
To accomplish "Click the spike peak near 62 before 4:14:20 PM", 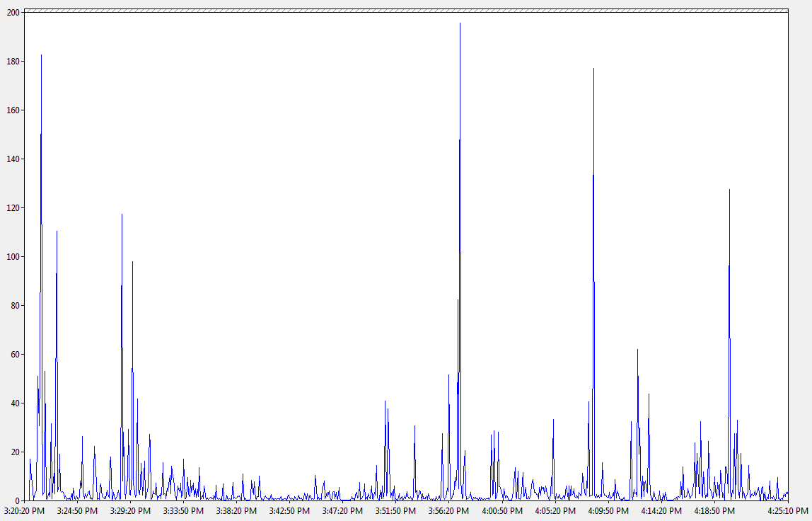I will coord(637,350).
